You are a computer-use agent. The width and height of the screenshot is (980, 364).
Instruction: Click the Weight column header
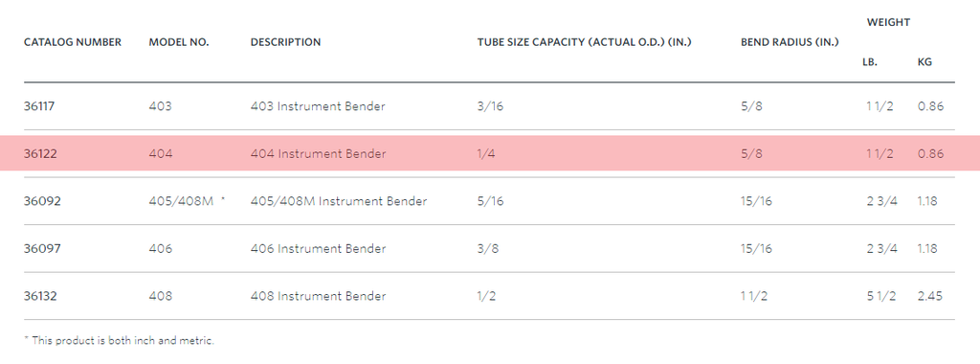click(888, 23)
